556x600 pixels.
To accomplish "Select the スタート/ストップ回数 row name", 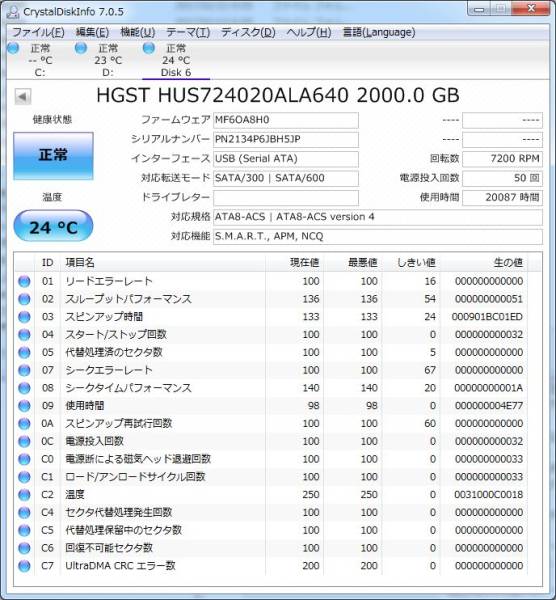I will click(x=116, y=335).
